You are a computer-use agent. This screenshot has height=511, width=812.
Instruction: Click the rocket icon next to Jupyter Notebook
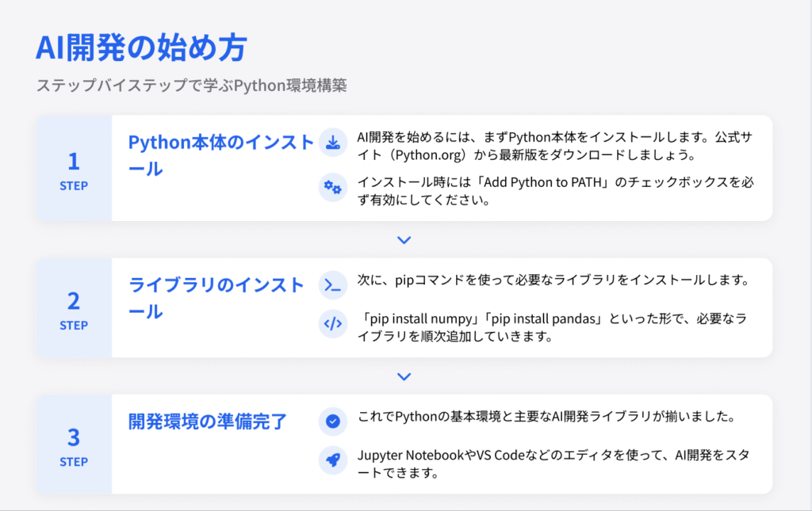333,460
